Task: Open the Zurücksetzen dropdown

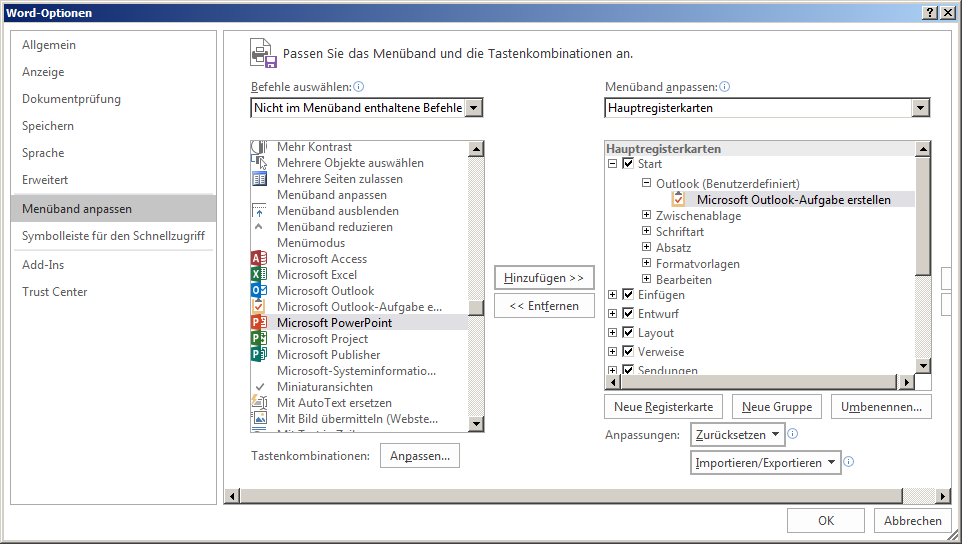Action: (737, 434)
